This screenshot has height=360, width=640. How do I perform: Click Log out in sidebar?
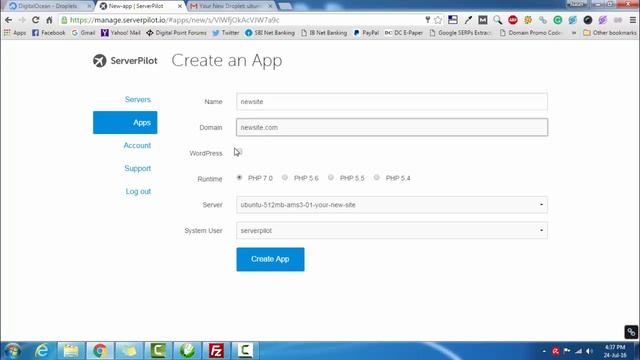pos(138,191)
